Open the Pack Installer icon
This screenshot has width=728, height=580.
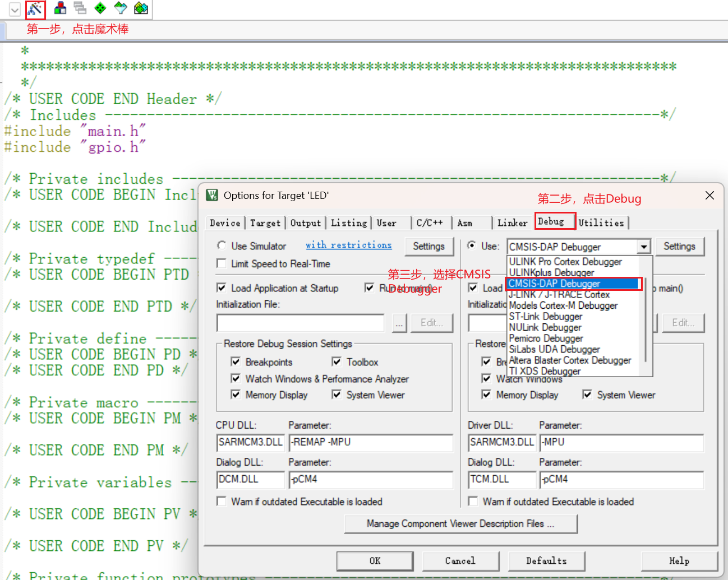click(141, 8)
